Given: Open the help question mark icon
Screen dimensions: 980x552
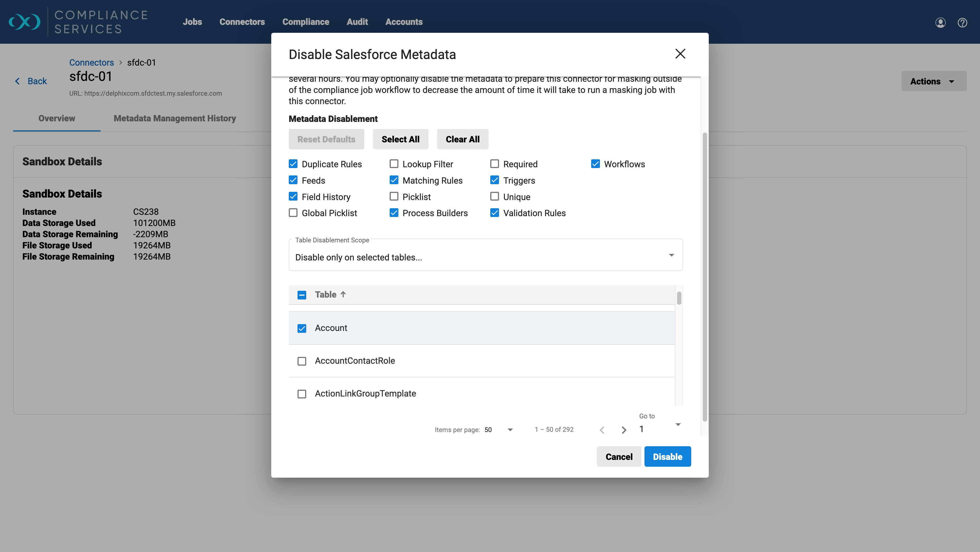Looking at the screenshot, I should click(962, 23).
